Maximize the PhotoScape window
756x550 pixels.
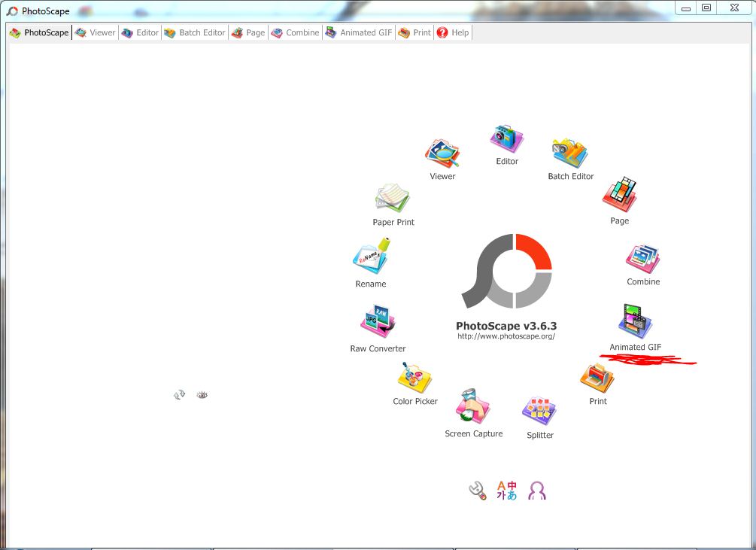[706, 8]
